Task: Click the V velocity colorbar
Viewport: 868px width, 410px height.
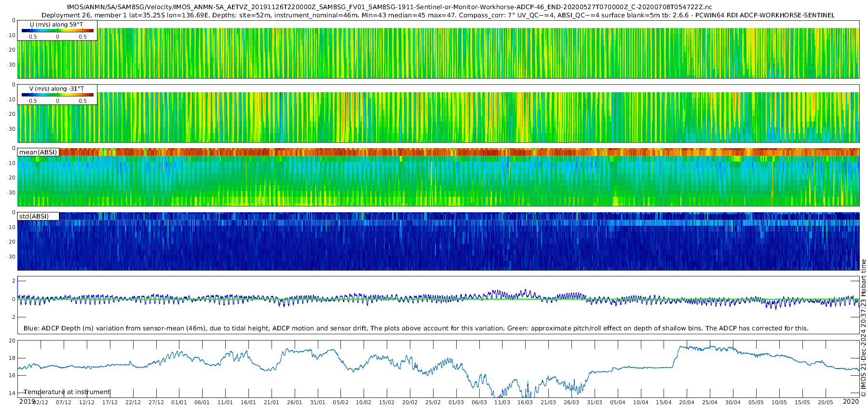Action: point(57,95)
